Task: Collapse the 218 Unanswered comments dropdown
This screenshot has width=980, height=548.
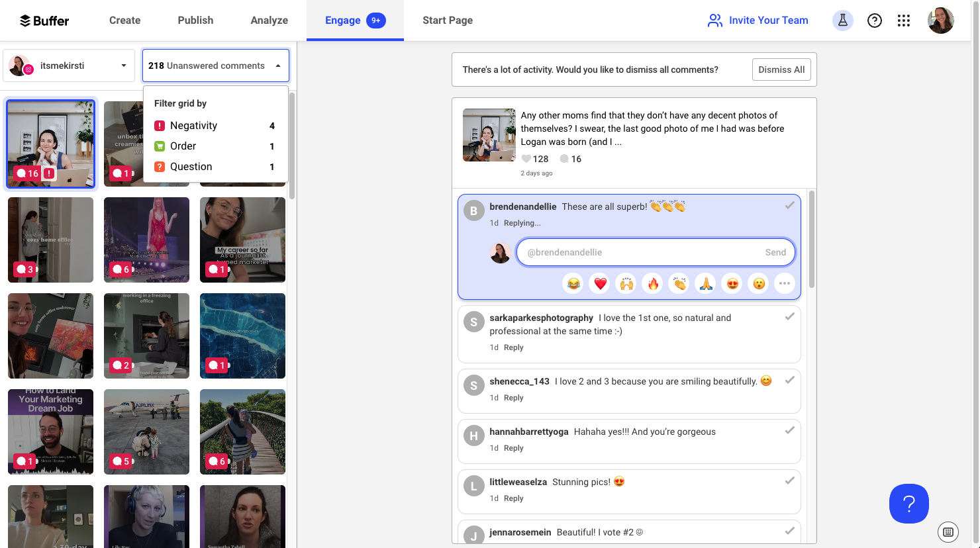Action: (216, 66)
